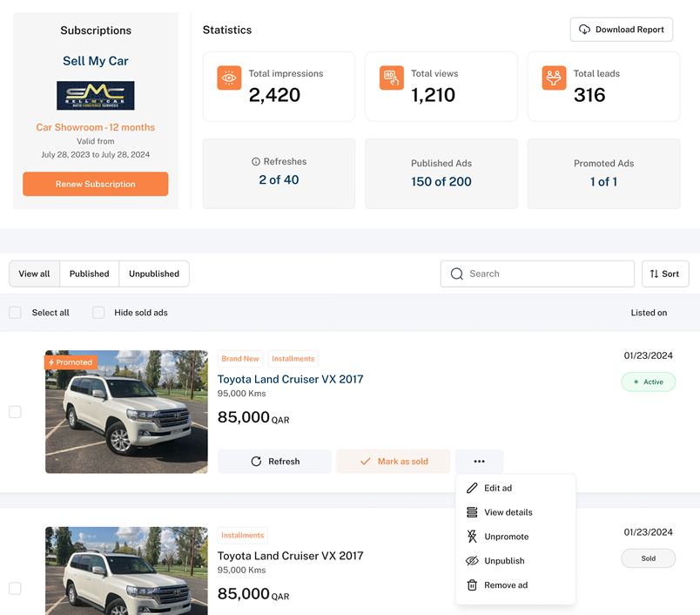Open the three-dots more options menu

(x=480, y=462)
